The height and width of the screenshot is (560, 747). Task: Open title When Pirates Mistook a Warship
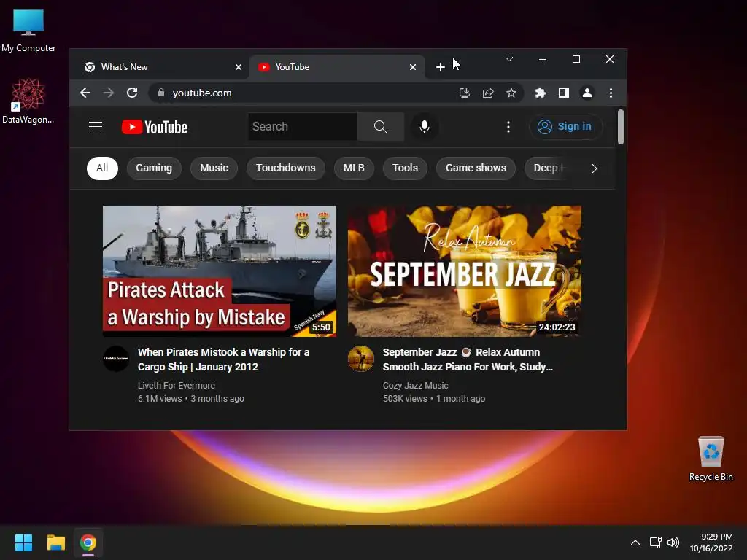223,359
